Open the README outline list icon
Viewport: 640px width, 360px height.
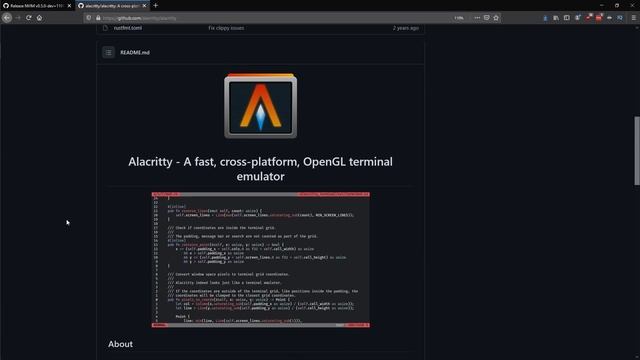[109, 52]
